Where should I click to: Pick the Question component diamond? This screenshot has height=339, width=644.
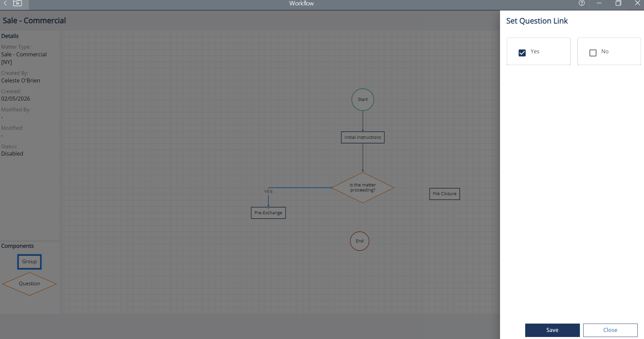29,284
